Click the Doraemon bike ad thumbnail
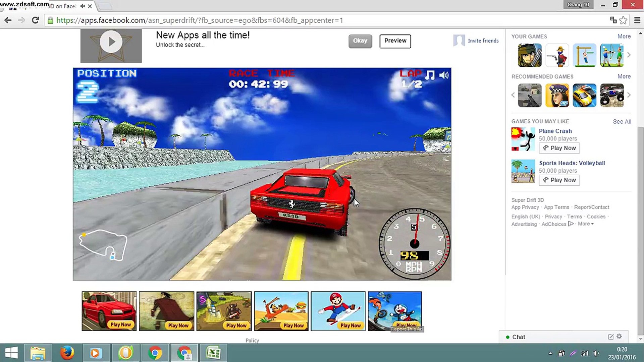The width and height of the screenshot is (644, 362). [x=395, y=311]
